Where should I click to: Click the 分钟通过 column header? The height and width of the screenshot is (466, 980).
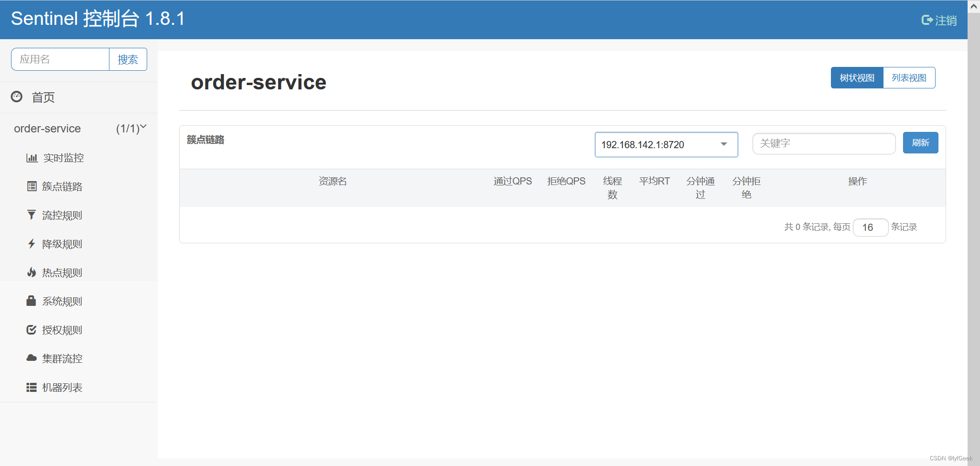pyautogui.click(x=700, y=188)
